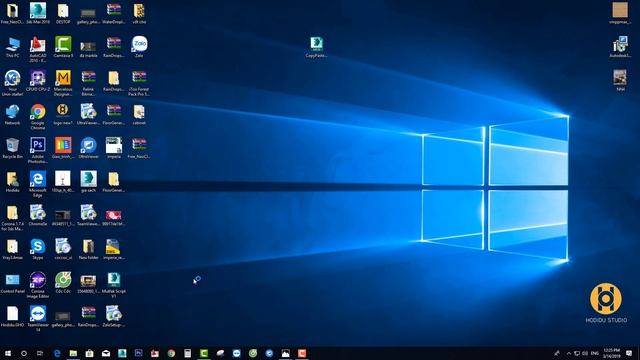
Task: Open the iToo Forest Pack Pro archive
Action: 139,83
